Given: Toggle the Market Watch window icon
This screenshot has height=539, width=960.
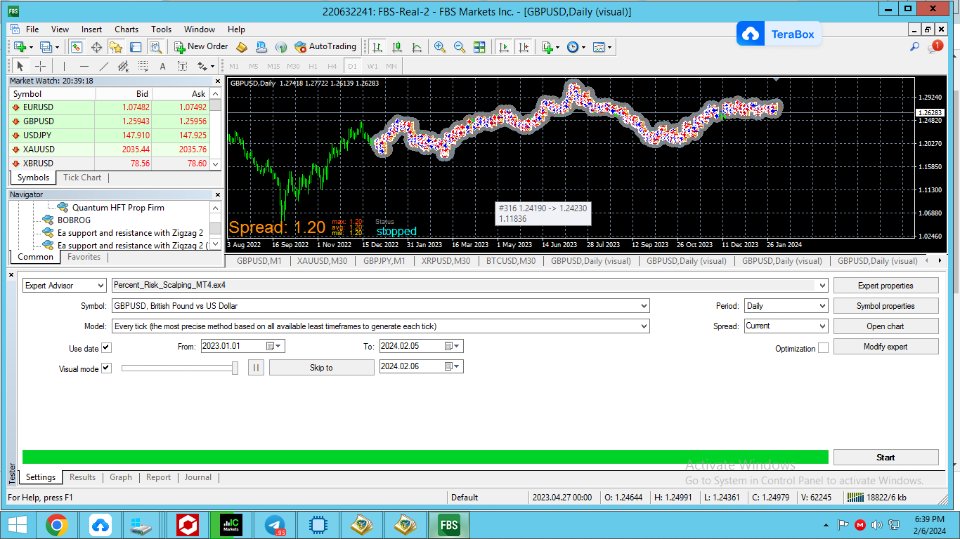Looking at the screenshot, I should (x=77, y=47).
